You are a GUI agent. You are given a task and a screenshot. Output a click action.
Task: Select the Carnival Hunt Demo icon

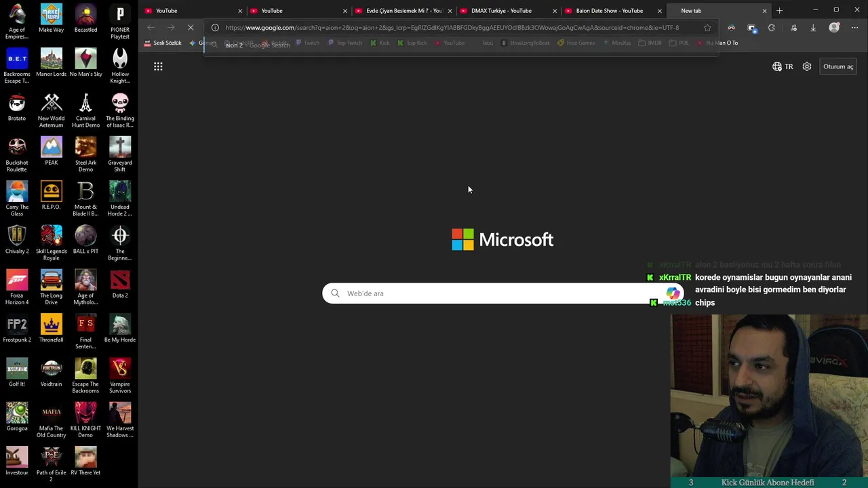pos(85,110)
